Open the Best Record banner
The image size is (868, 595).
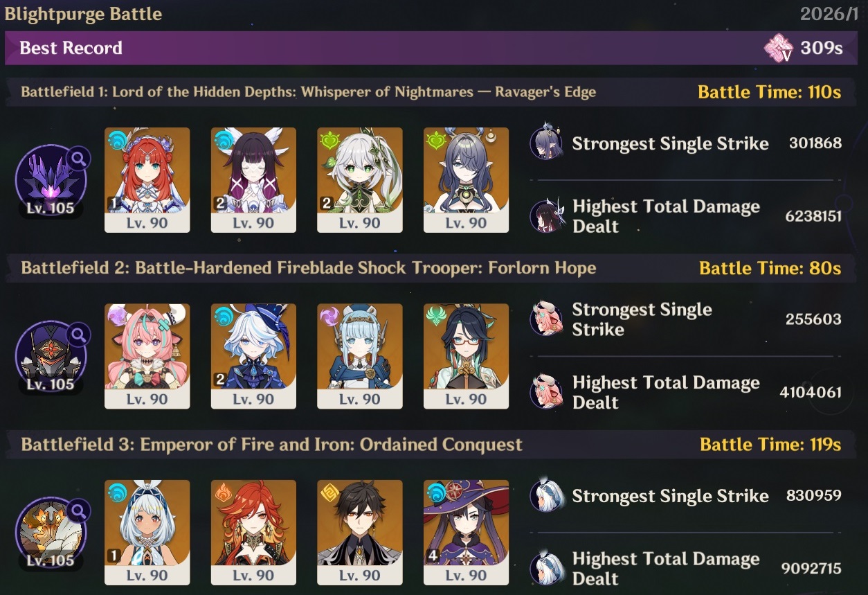click(x=436, y=48)
